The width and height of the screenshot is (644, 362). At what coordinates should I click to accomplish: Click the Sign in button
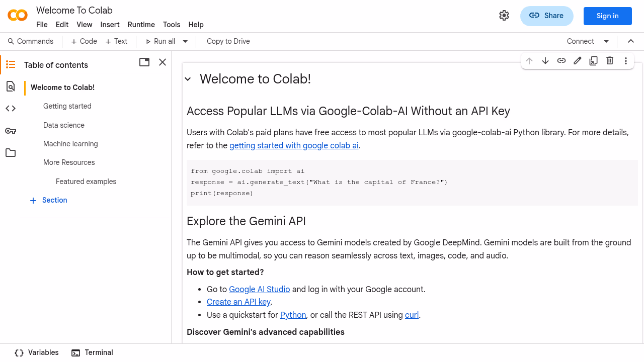(x=607, y=16)
